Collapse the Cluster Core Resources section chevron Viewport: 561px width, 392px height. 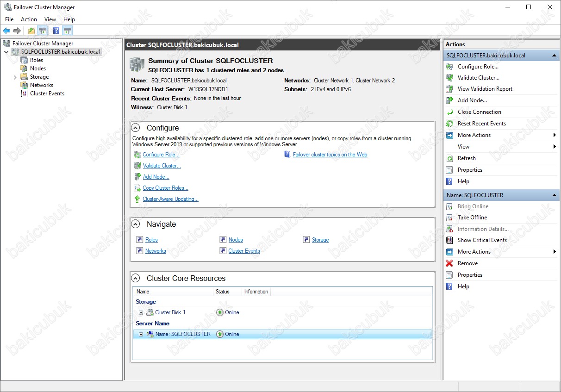pyautogui.click(x=136, y=278)
